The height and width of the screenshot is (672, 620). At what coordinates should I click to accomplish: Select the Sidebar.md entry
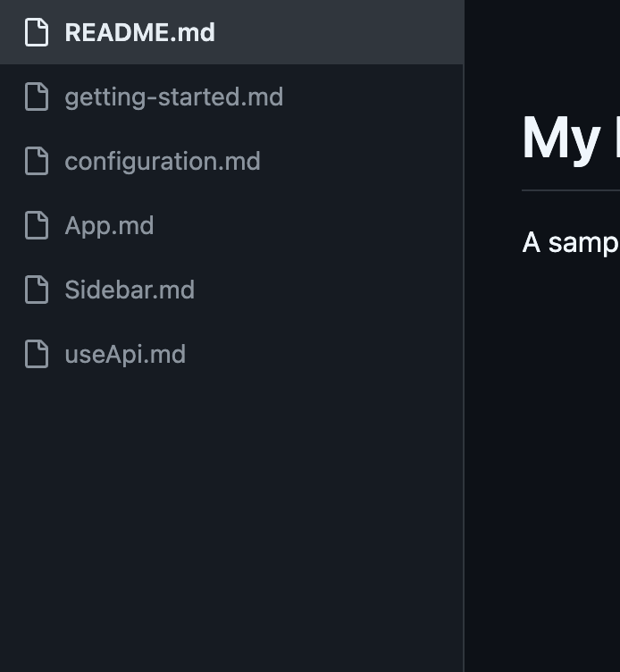130,290
